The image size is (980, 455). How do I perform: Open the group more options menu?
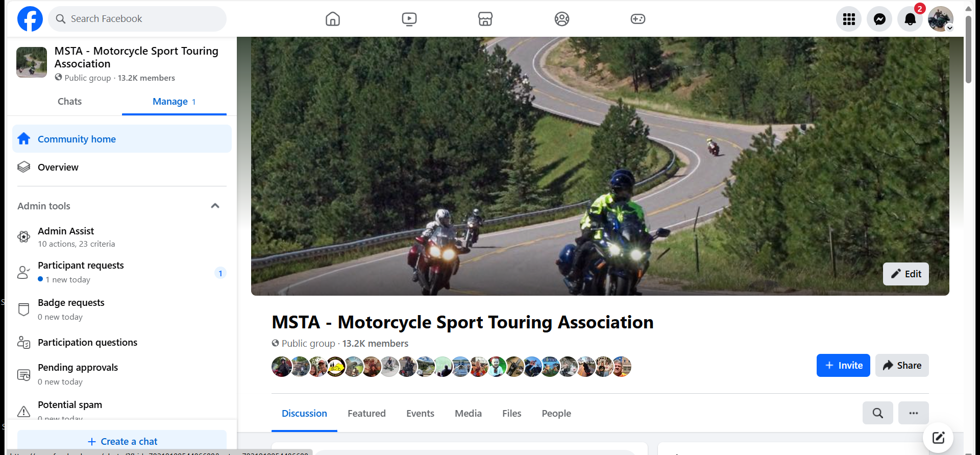(x=914, y=413)
